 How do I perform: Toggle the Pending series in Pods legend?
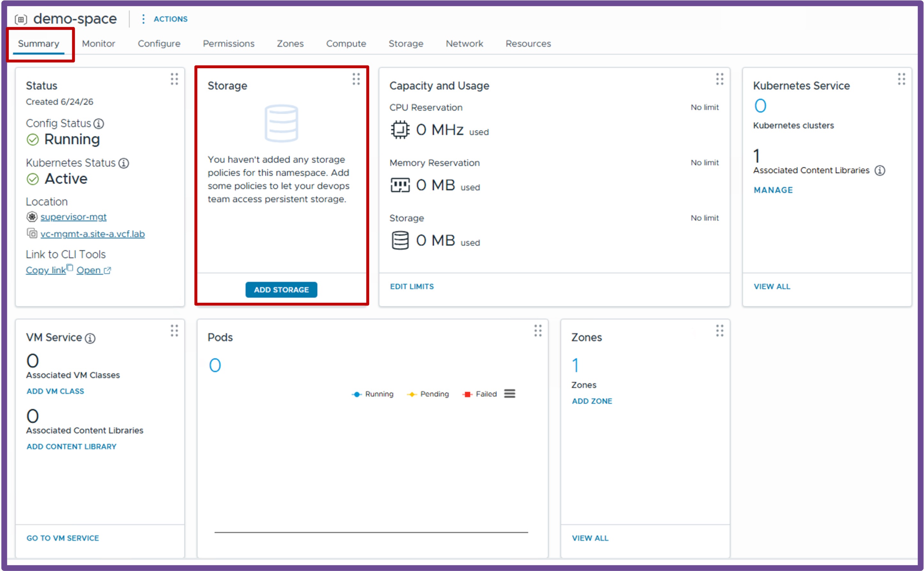pos(428,394)
